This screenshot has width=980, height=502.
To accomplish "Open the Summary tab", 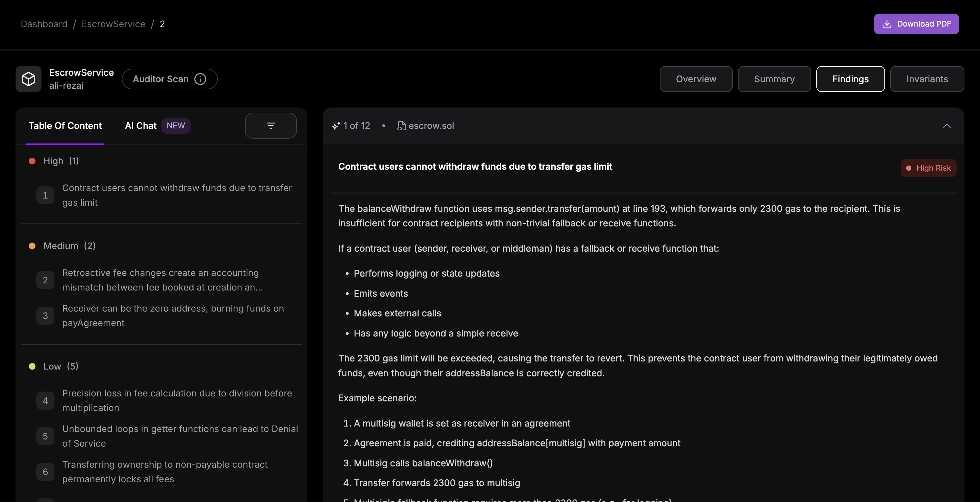I will 774,79.
